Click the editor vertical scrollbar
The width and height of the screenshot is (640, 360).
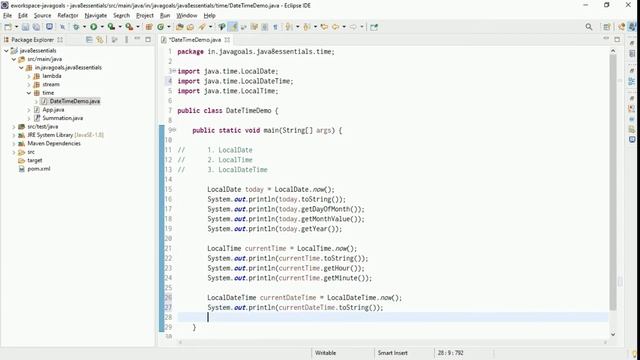click(x=613, y=182)
